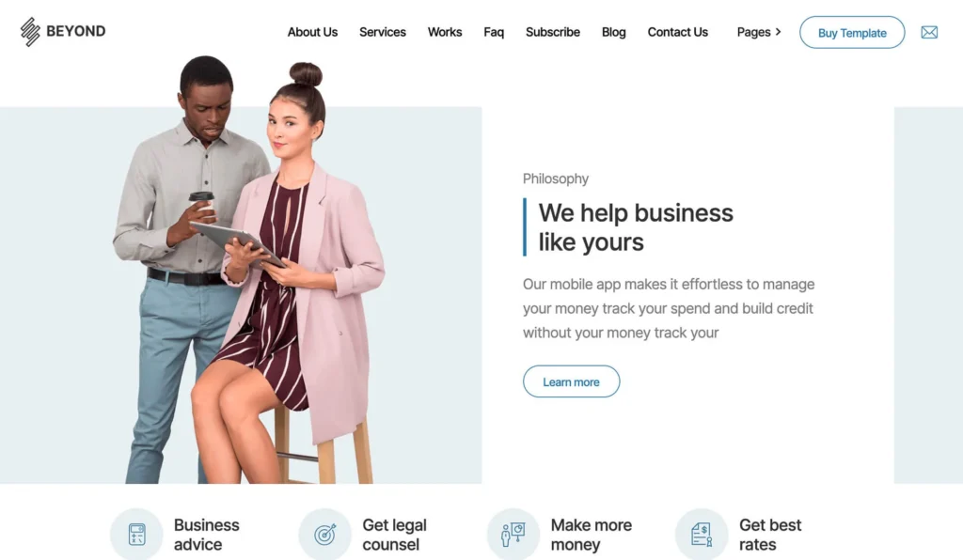Click the target icon for legal counsel
Image resolution: width=963 pixels, height=560 pixels.
324,535
